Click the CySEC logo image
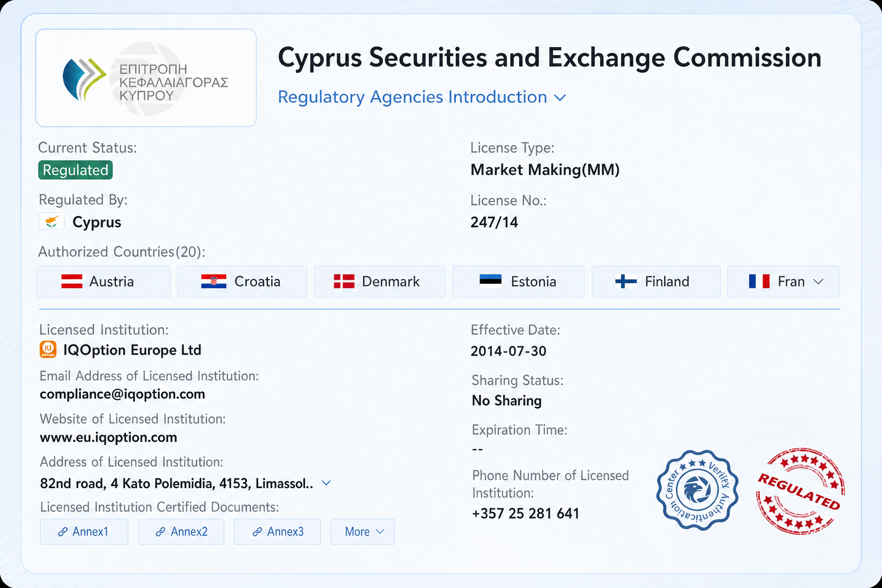The image size is (882, 588). (x=146, y=78)
